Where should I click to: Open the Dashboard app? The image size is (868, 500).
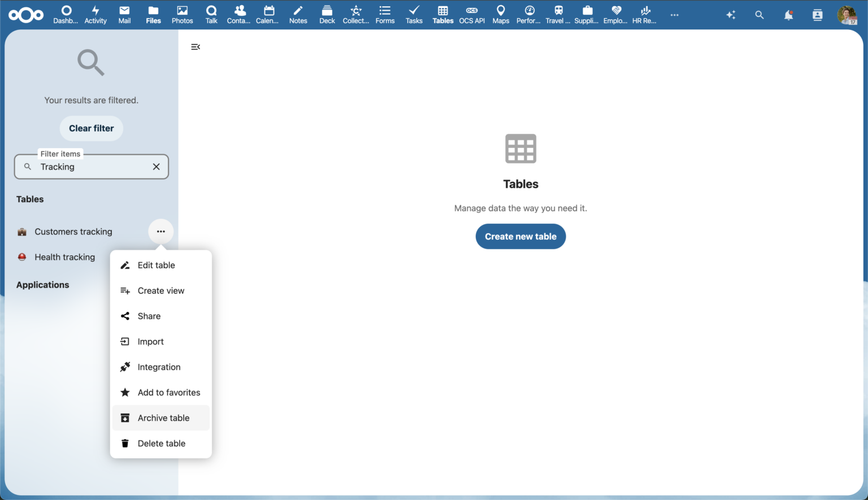point(66,15)
